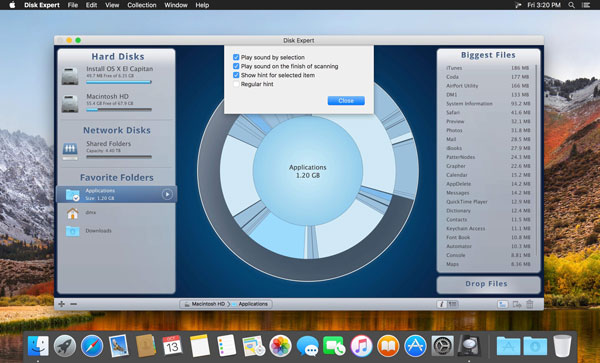Click Disk Expert icon in the Dock
The width and height of the screenshot is (600, 363).
click(x=469, y=345)
